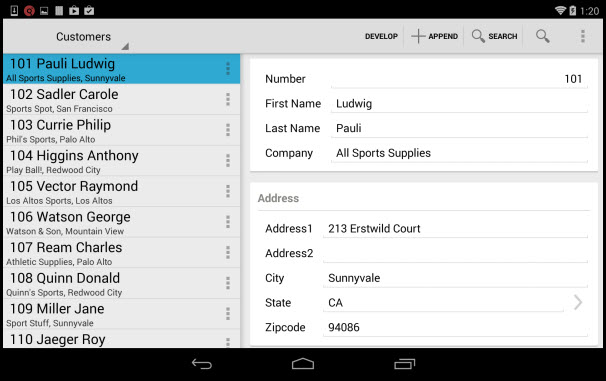This screenshot has width=606, height=381.
Task: Select customer 106 Watson George
Action: coord(121,222)
